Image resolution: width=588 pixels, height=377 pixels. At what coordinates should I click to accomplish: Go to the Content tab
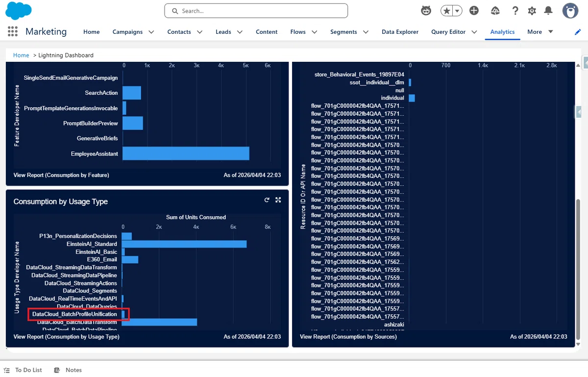point(267,32)
